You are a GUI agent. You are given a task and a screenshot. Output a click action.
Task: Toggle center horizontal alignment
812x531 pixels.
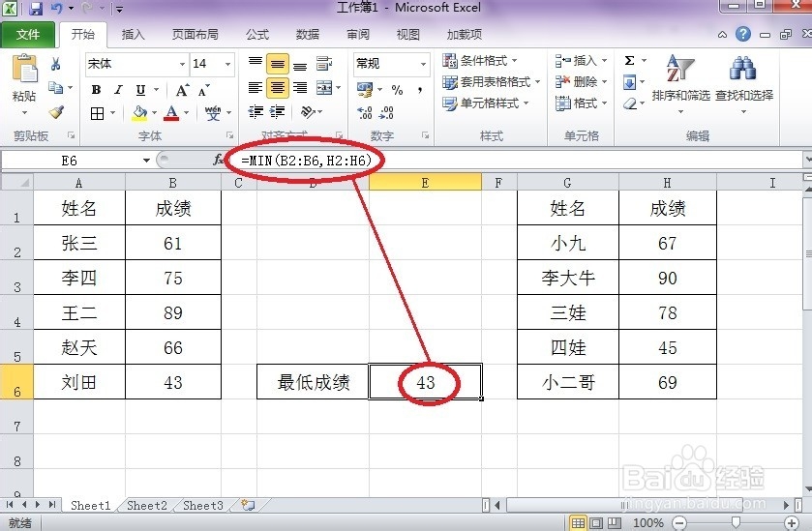pos(278,87)
